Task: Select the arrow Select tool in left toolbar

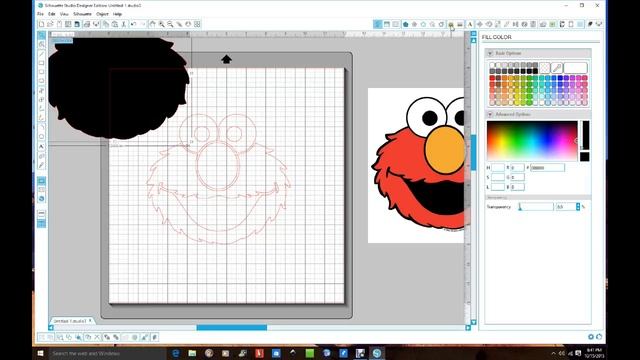Action: (x=42, y=36)
